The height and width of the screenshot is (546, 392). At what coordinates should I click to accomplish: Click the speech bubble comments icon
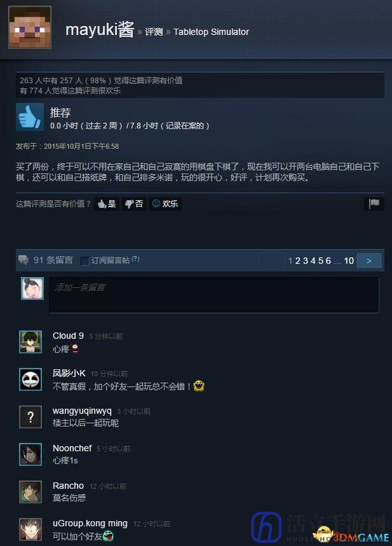pyautogui.click(x=24, y=260)
